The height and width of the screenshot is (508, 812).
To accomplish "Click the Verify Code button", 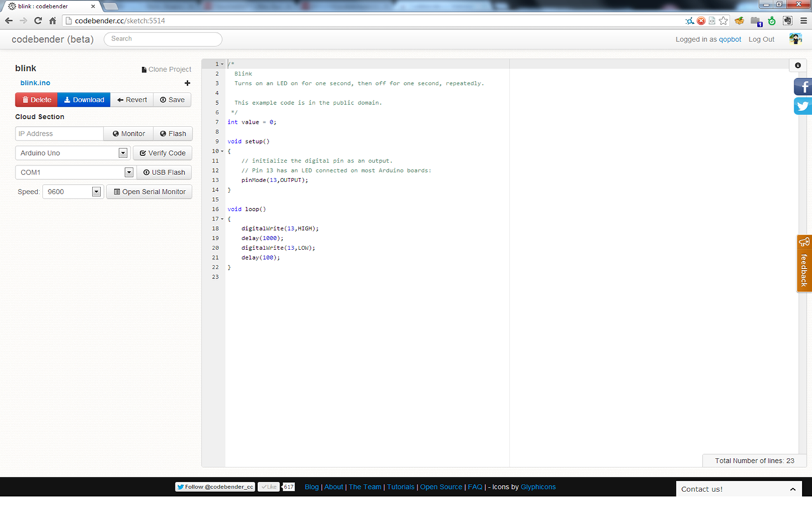I will [x=162, y=153].
